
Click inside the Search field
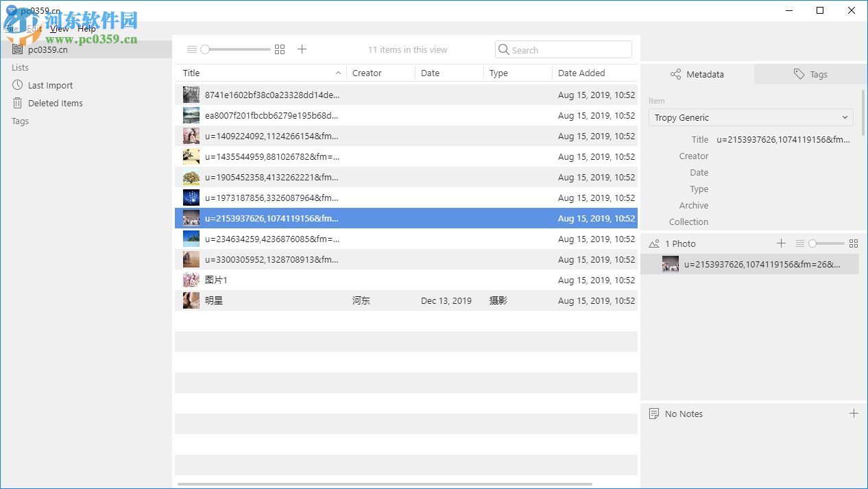(564, 49)
